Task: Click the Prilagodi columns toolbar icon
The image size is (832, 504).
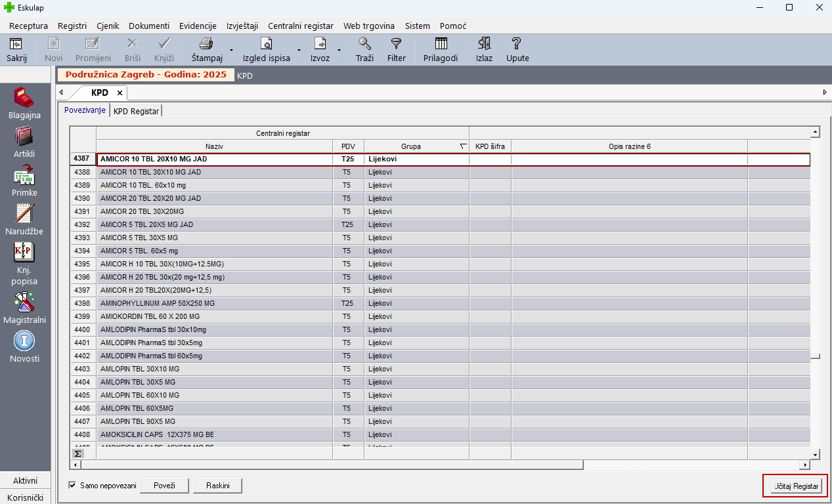Action: (x=441, y=45)
